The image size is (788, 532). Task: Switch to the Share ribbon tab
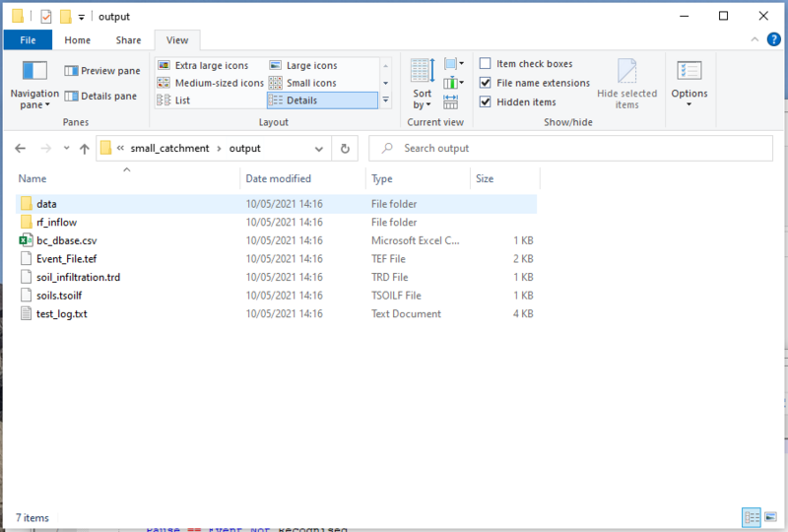128,40
